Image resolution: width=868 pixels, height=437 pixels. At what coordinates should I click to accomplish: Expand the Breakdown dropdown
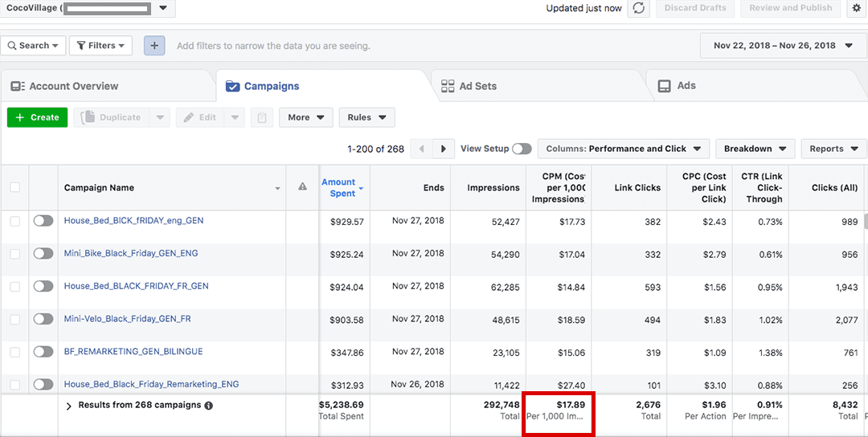click(755, 149)
